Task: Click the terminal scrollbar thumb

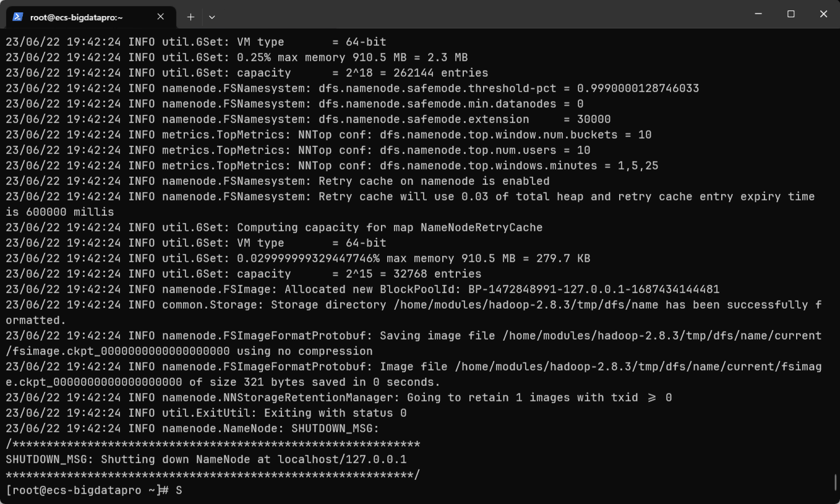Action: pyautogui.click(x=836, y=482)
